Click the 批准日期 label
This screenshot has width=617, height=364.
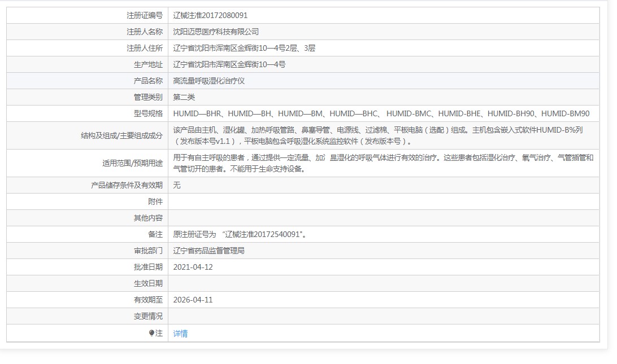pos(148,267)
